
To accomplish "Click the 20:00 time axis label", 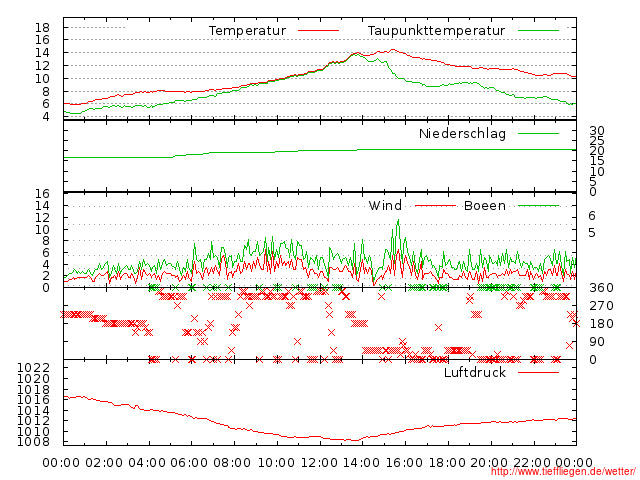I will point(489,463).
